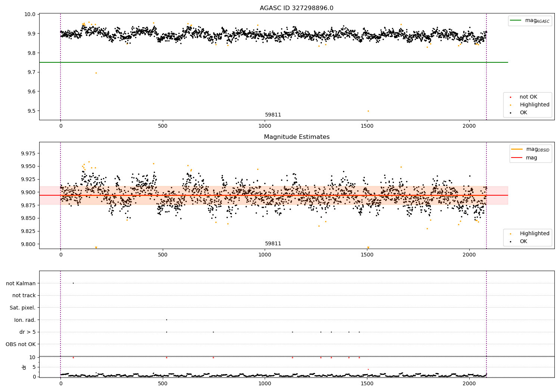This screenshot has height=392, width=560.
Task: Select the red 'not OK' legend marker
Action: point(511,97)
